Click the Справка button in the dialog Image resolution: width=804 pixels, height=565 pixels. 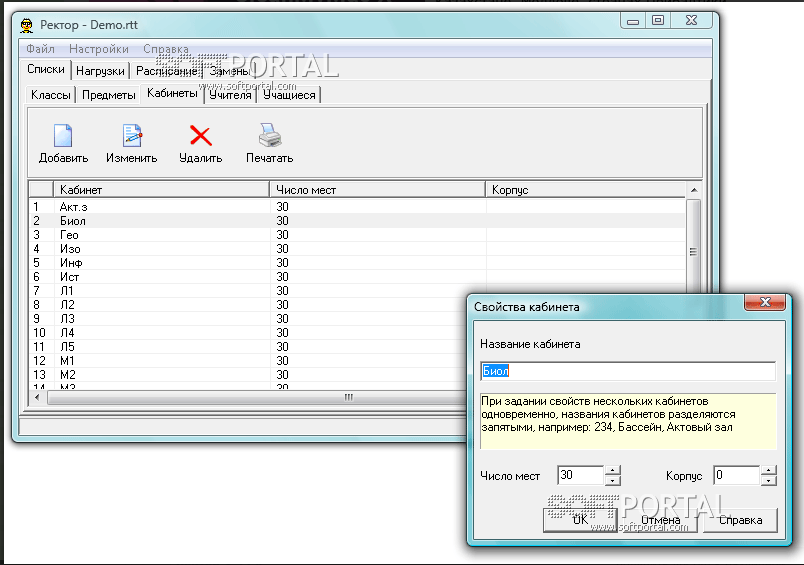pyautogui.click(x=740, y=520)
